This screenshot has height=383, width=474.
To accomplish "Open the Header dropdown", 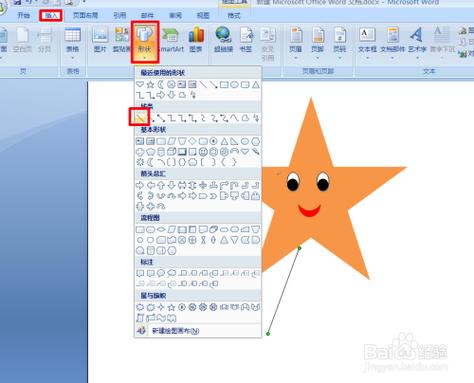I will coord(296,43).
